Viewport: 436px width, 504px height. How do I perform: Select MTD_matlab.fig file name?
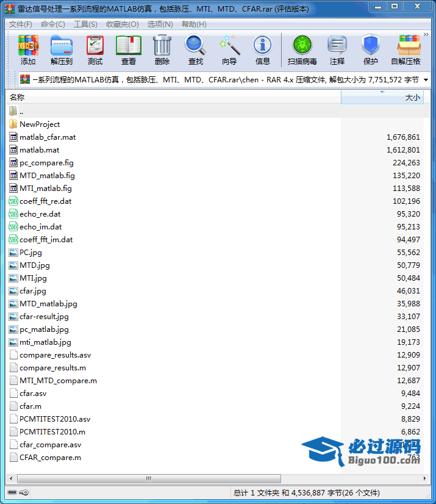47,176
